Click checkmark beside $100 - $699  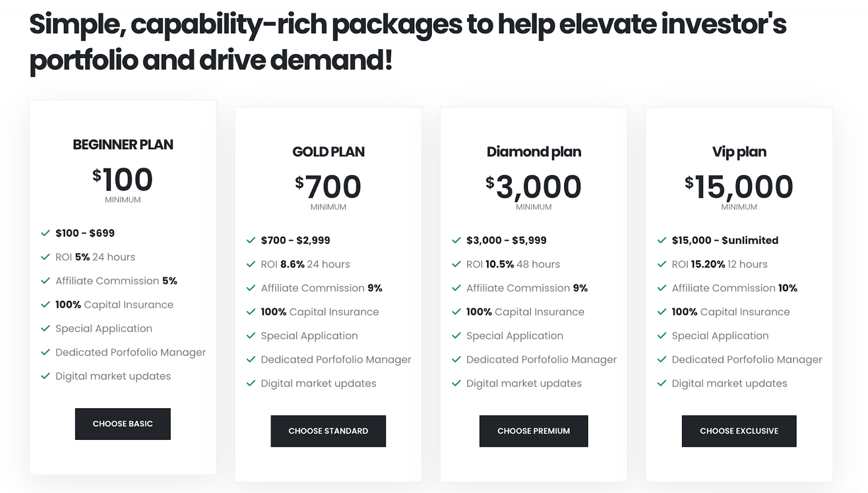pyautogui.click(x=46, y=233)
